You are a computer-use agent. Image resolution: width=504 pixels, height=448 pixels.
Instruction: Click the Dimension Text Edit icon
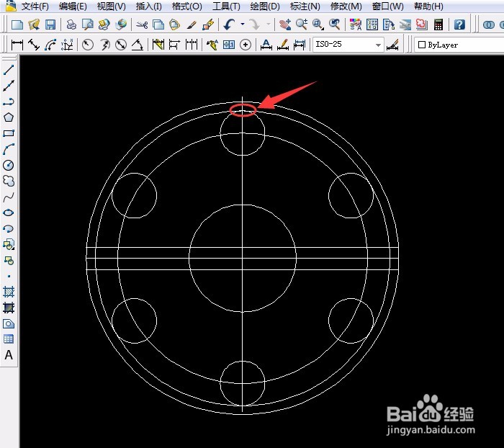coord(283,45)
